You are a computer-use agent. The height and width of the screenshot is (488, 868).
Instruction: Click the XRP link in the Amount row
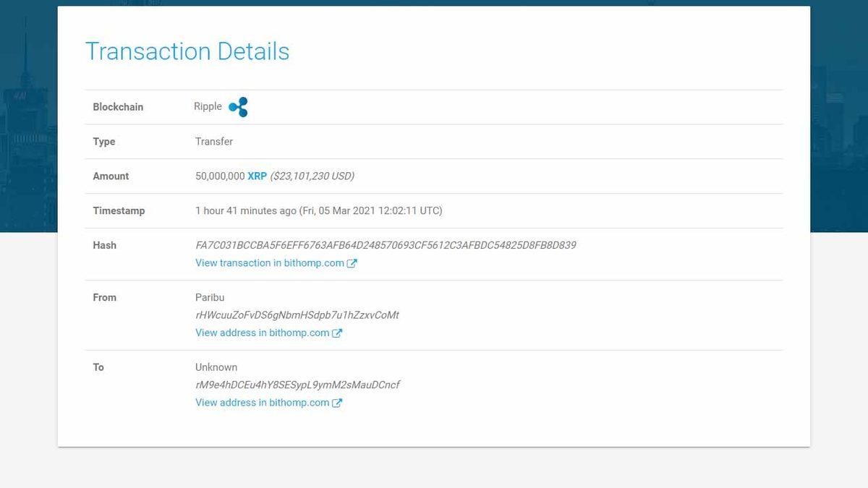257,176
